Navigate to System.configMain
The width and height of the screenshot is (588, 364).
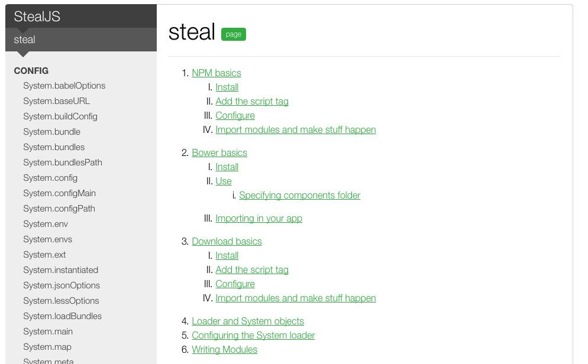[59, 193]
